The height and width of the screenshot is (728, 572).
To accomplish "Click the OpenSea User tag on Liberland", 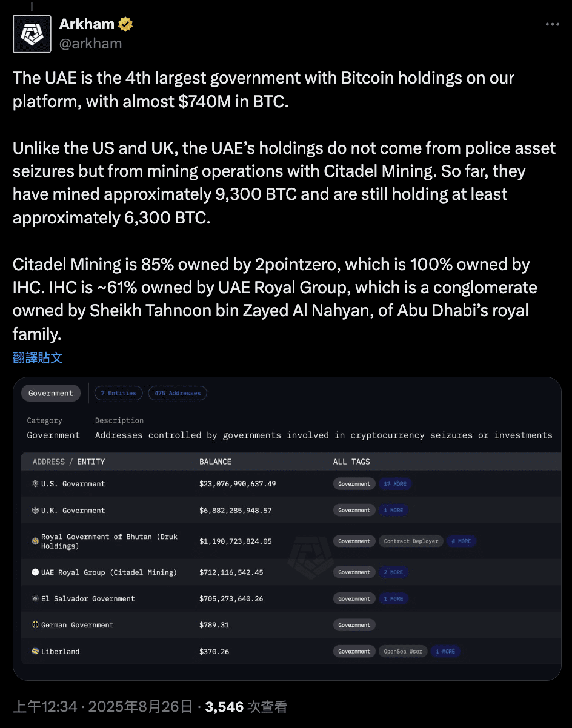I will 403,652.
